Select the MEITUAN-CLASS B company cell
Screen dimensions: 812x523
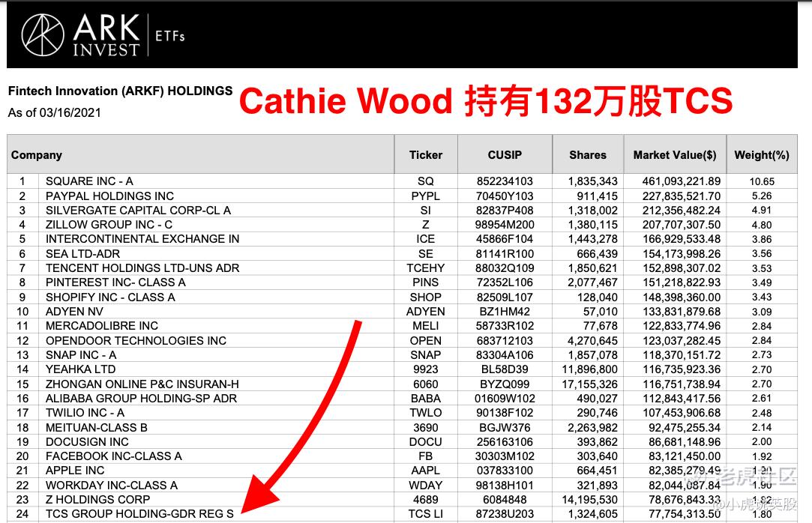pos(216,427)
